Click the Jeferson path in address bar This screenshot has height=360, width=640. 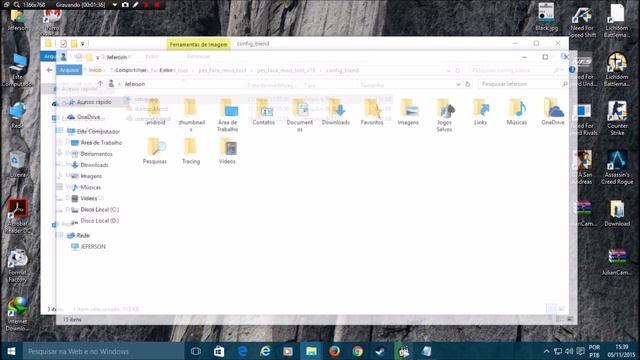135,84
